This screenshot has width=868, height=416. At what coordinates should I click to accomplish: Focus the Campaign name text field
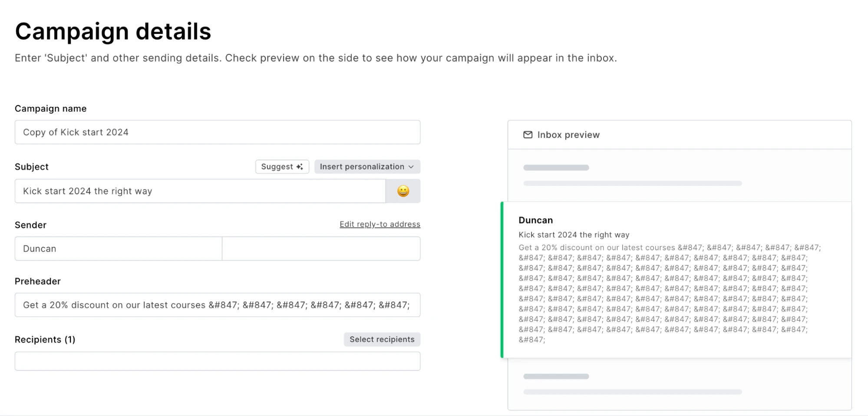(x=217, y=132)
